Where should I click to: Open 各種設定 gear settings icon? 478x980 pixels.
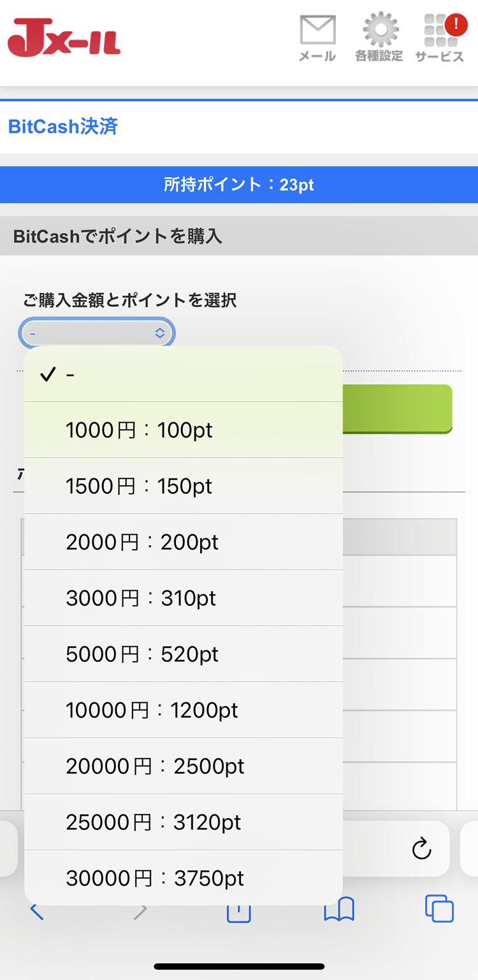tap(379, 38)
